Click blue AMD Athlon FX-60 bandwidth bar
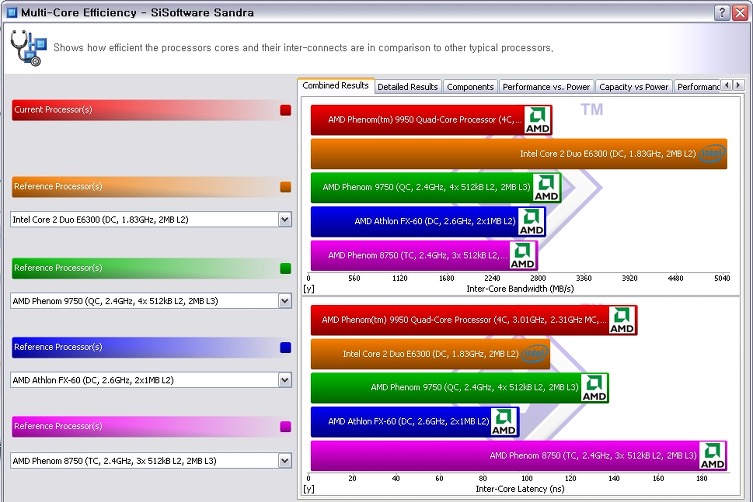753x502 pixels. [x=428, y=222]
